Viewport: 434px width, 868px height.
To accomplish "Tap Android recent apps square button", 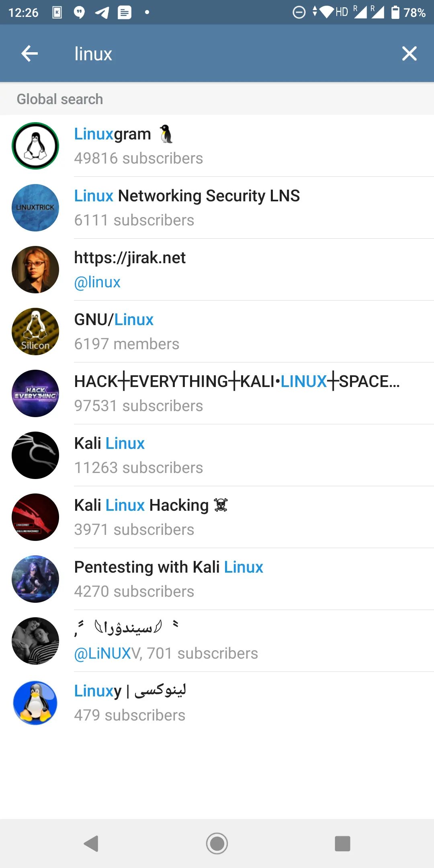I will pyautogui.click(x=342, y=843).
